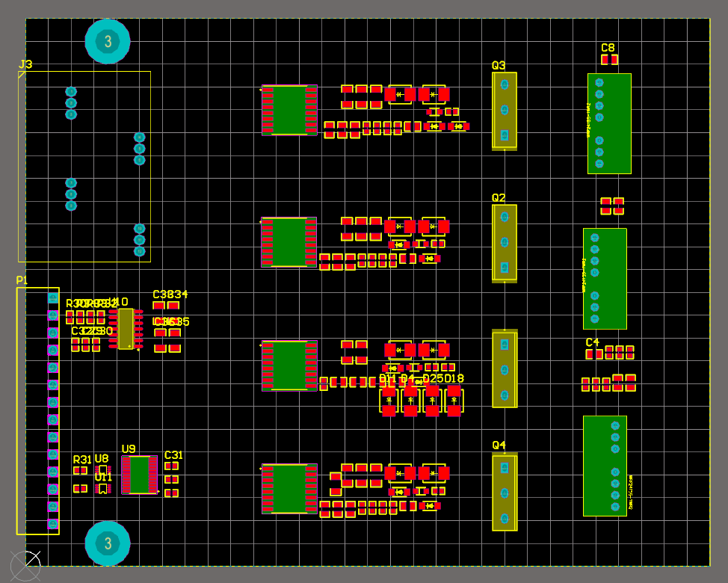Select the D4 diode footprint
This screenshot has height=583, width=728.
(410, 401)
